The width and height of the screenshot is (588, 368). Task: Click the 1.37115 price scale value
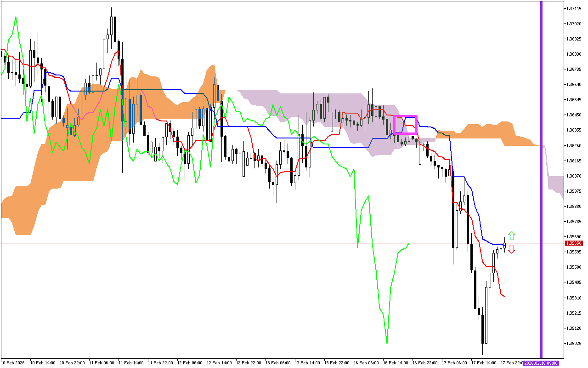pyautogui.click(x=573, y=8)
